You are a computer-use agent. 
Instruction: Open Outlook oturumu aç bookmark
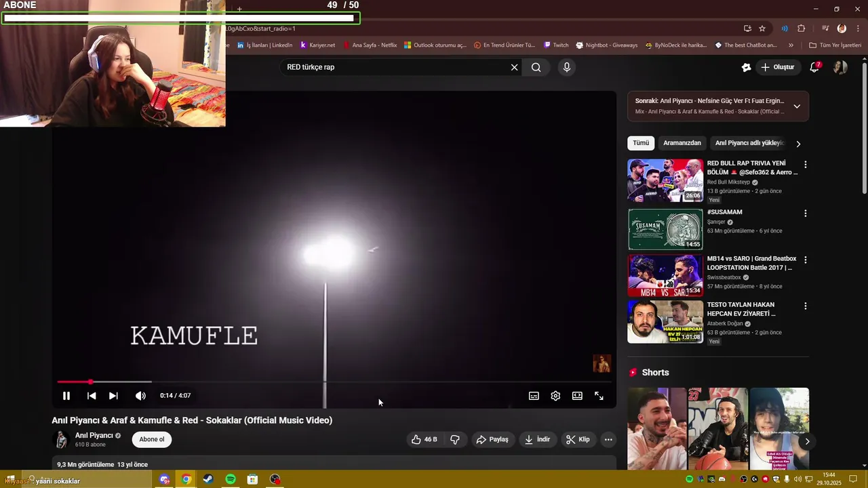click(435, 45)
